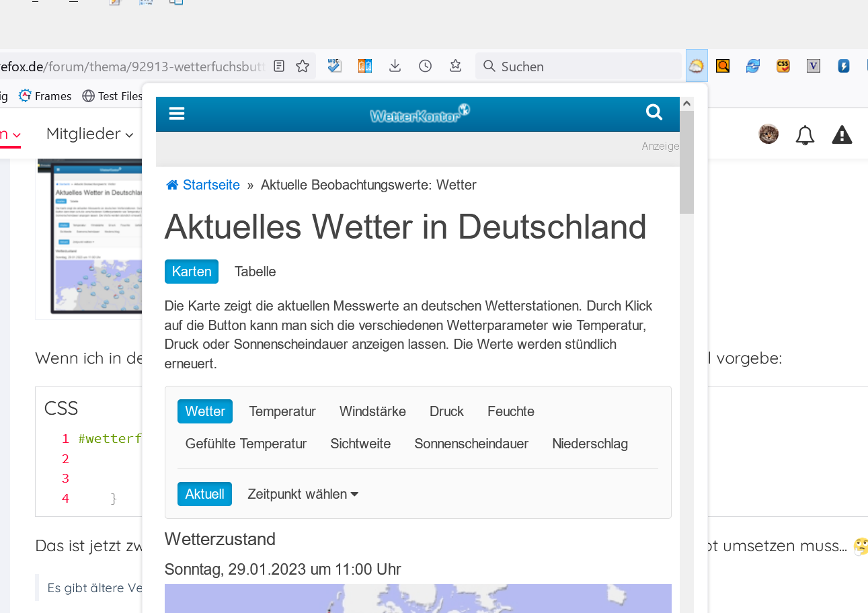This screenshot has height=613, width=868.
Task: Click the WetterKontor search magnifier icon
Action: (654, 113)
